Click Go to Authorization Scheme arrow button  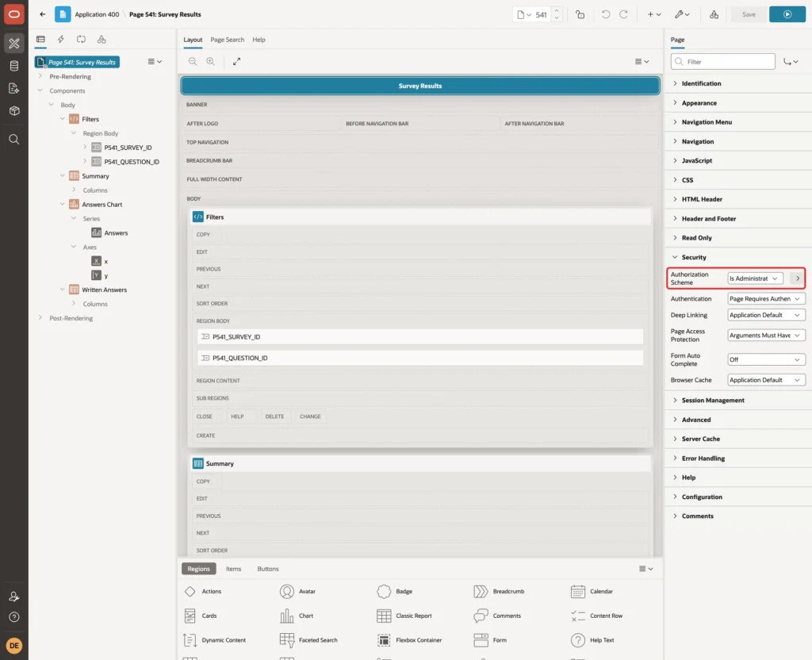pyautogui.click(x=798, y=278)
